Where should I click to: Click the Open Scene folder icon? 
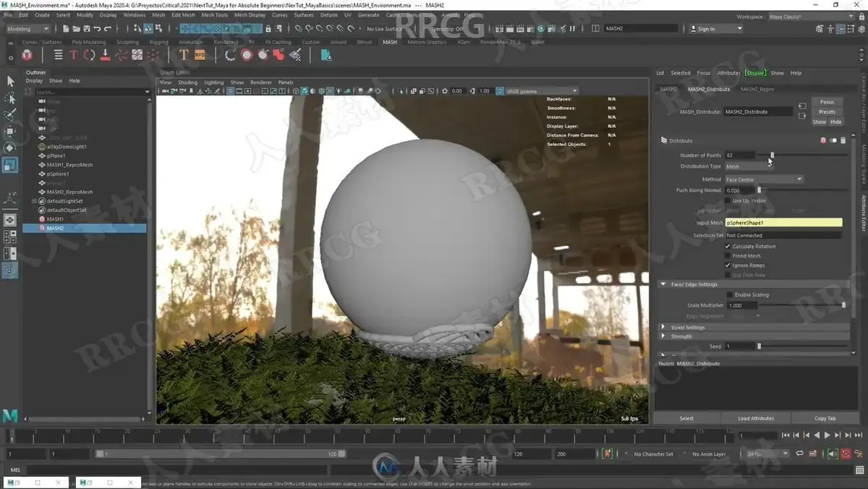pos(76,29)
